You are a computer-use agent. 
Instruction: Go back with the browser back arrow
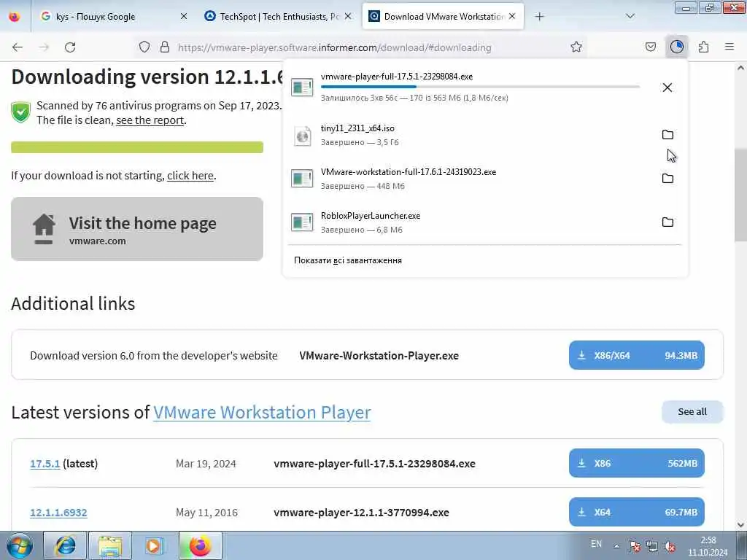tap(18, 47)
